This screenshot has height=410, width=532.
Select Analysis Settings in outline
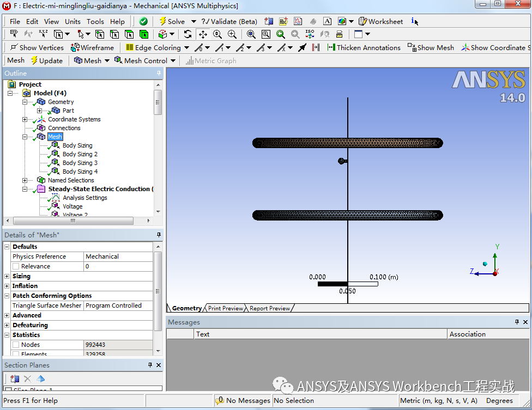click(85, 198)
